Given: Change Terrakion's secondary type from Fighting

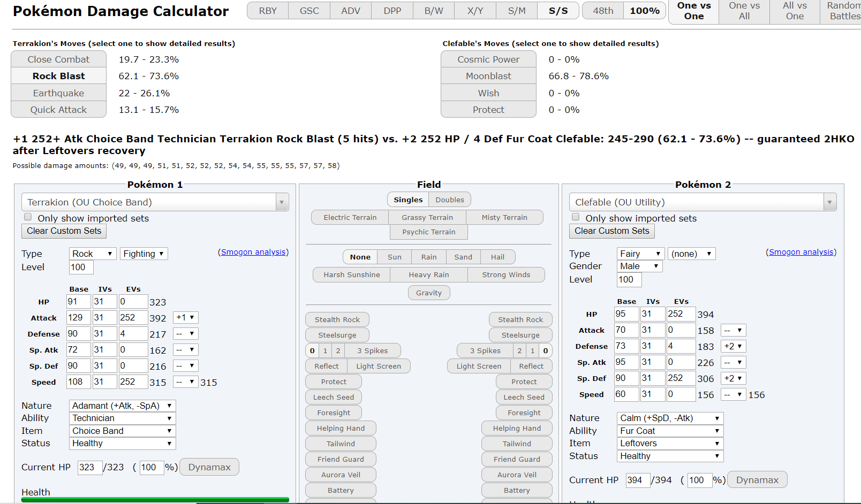Looking at the screenshot, I should (144, 254).
